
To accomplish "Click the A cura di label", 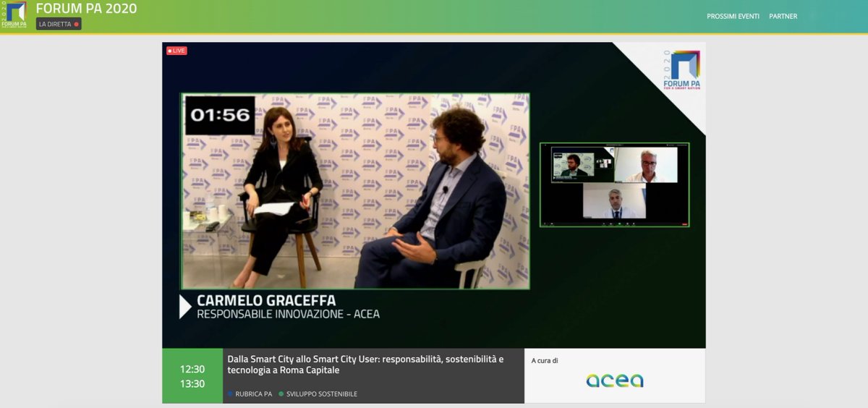I will coord(545,360).
